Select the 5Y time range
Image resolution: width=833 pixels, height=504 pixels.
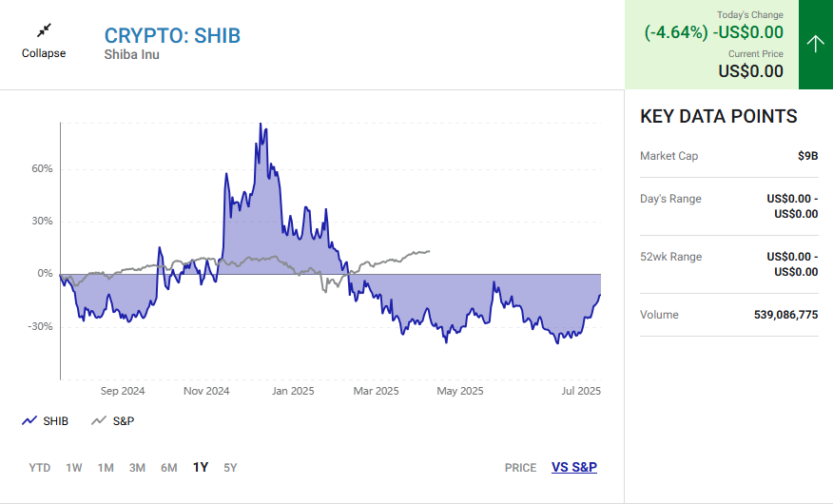[230, 468]
